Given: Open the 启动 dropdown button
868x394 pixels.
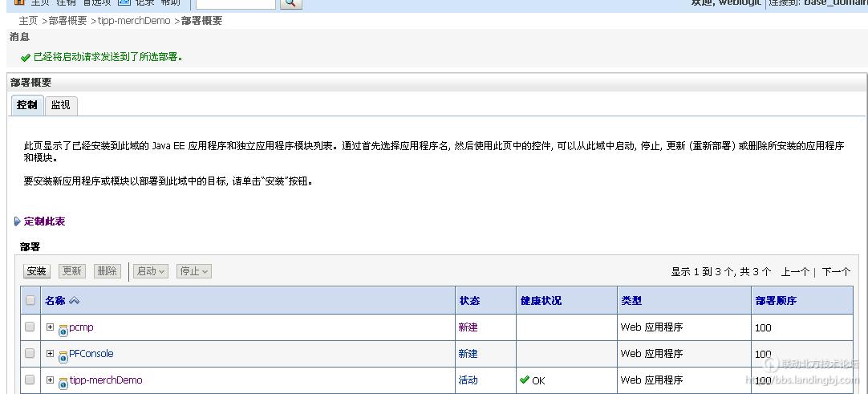Looking at the screenshot, I should coord(151,271).
